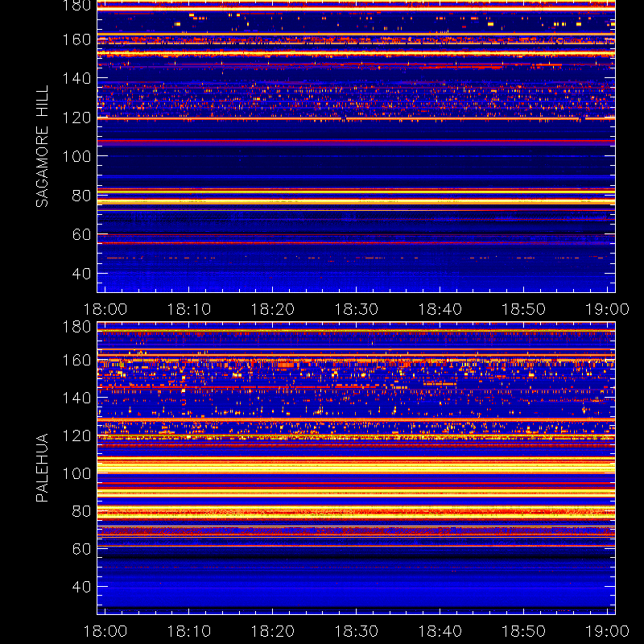Image resolution: width=644 pixels, height=644 pixels.
Task: Click 19:00 time label under Palehua plot
Action: pyautogui.click(x=607, y=631)
